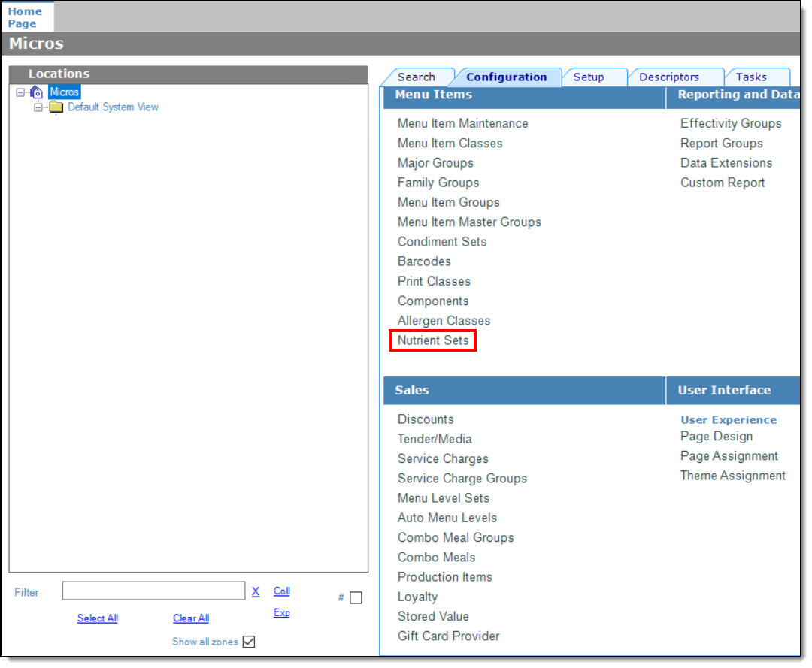Open Effectivity Groups
The width and height of the screenshot is (812, 668).
731,124
